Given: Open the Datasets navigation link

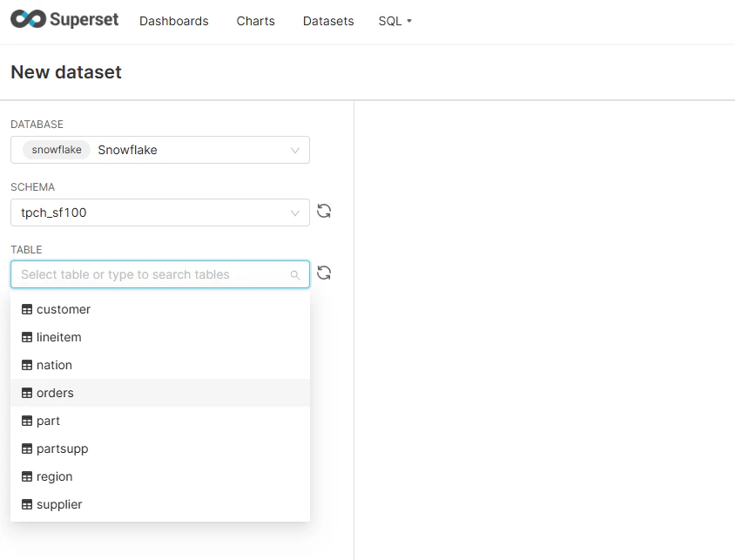Looking at the screenshot, I should pos(328,21).
